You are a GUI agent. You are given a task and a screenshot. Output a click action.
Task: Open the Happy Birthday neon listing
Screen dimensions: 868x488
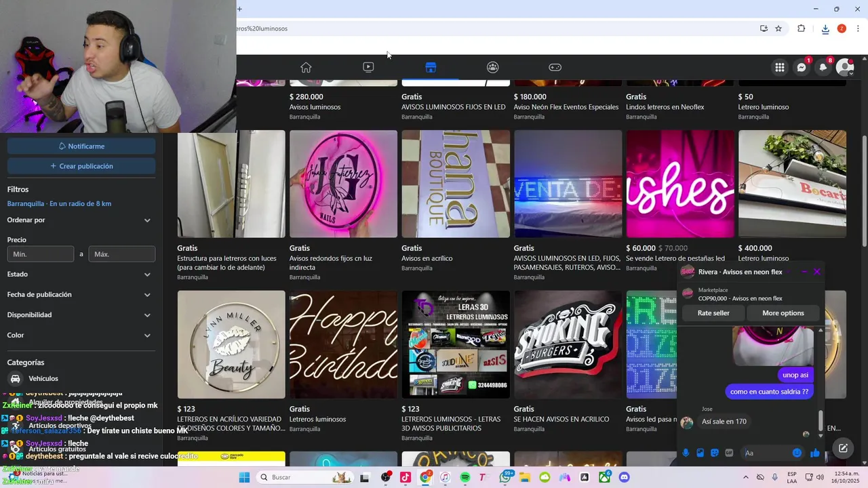(343, 344)
